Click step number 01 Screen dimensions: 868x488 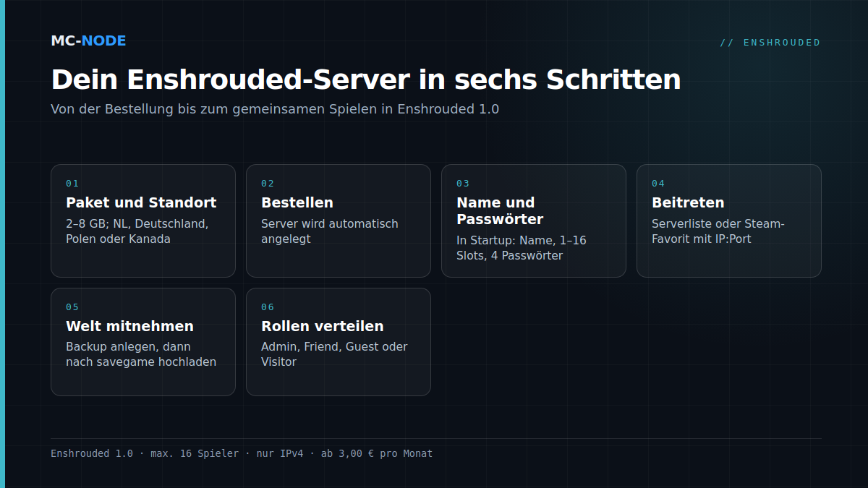point(72,184)
